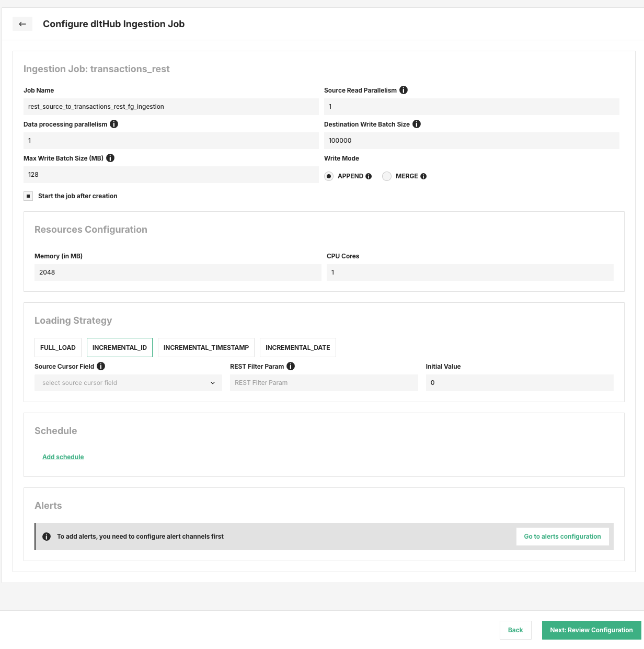Click Go to alerts configuration
Image resolution: width=644 pixels, height=649 pixels.
(x=562, y=536)
